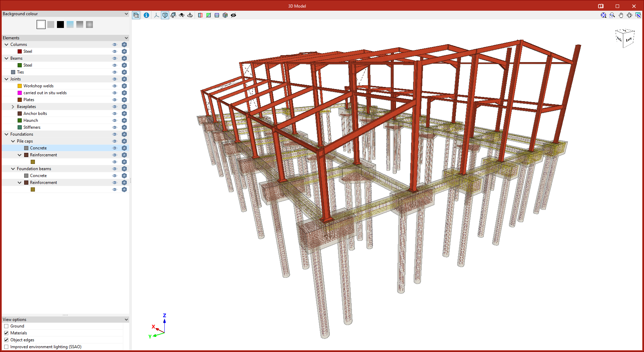Collapse the Pile caps tree node
Image resolution: width=644 pixels, height=352 pixels.
click(x=13, y=141)
